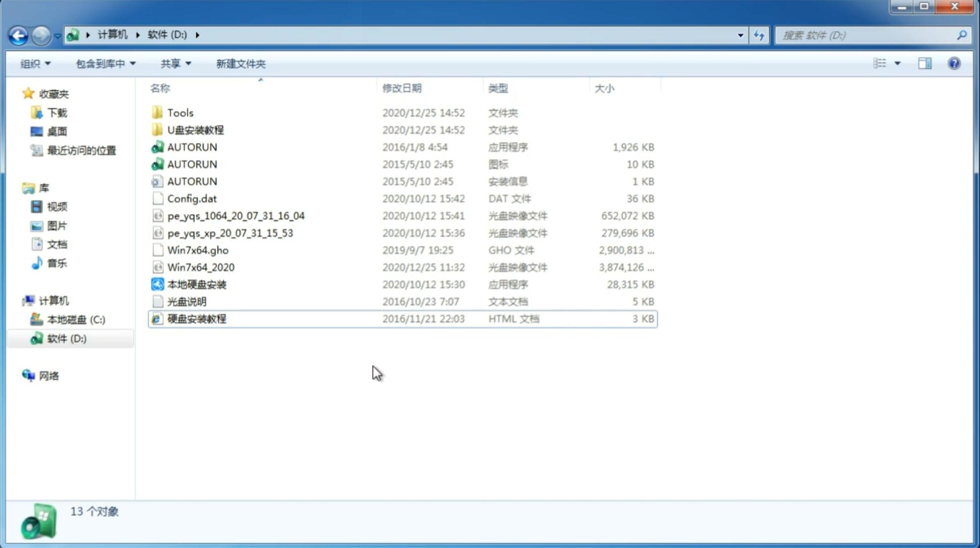Image resolution: width=980 pixels, height=548 pixels.
Task: Open Win7x64.gho Ghost file
Action: pyautogui.click(x=198, y=250)
